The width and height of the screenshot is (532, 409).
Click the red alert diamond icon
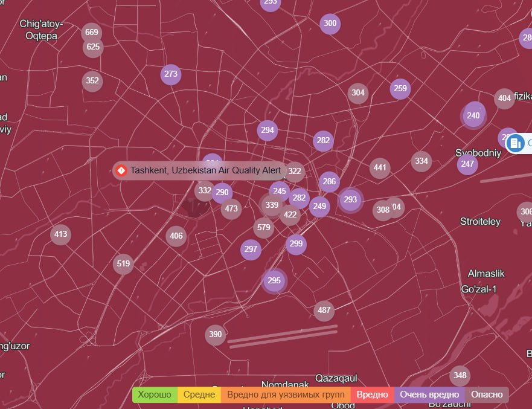click(x=121, y=171)
